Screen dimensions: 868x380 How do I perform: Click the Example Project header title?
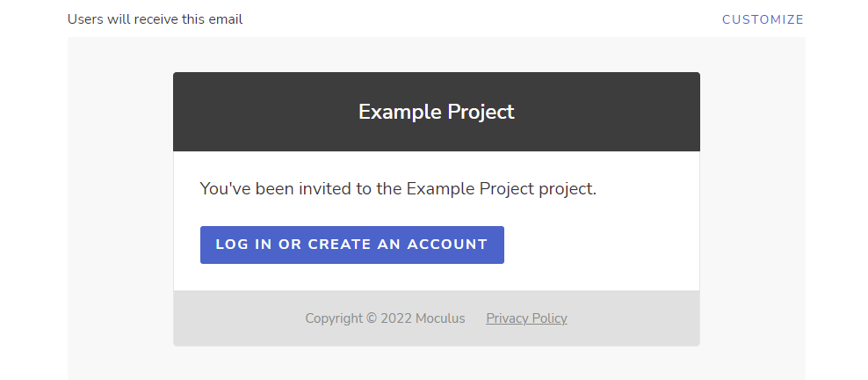[437, 112]
